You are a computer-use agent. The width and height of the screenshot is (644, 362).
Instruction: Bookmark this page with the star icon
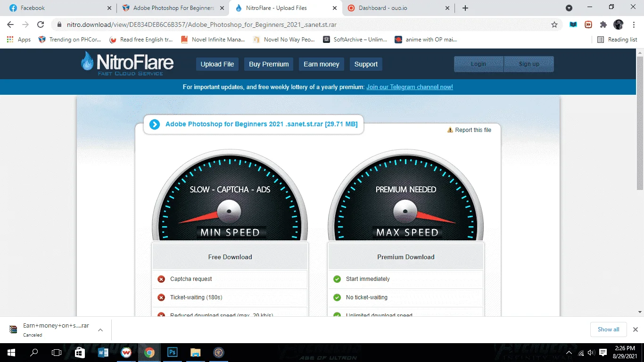(x=554, y=25)
